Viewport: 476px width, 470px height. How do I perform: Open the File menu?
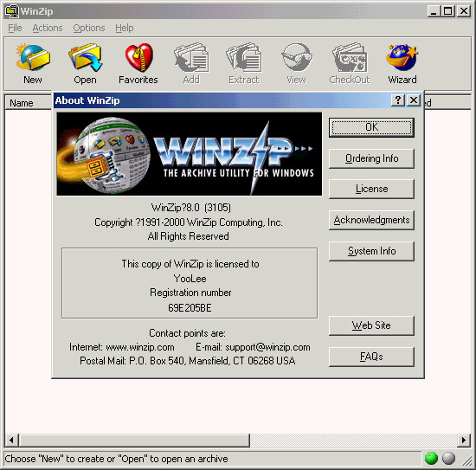(15, 28)
